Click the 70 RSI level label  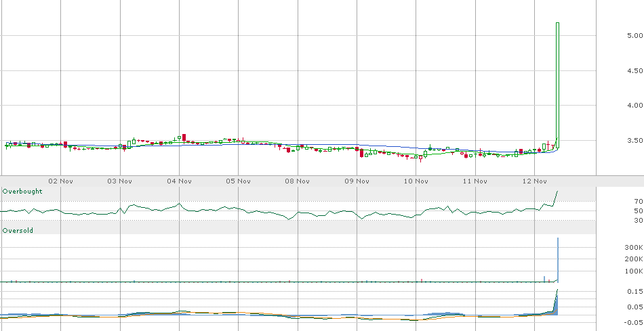(x=639, y=202)
